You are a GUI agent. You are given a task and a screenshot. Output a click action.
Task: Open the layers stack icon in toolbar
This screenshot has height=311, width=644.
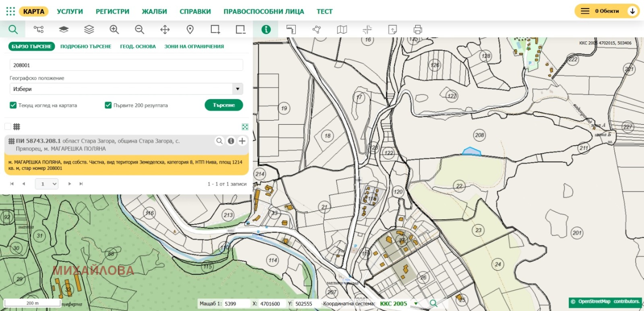[x=89, y=29]
